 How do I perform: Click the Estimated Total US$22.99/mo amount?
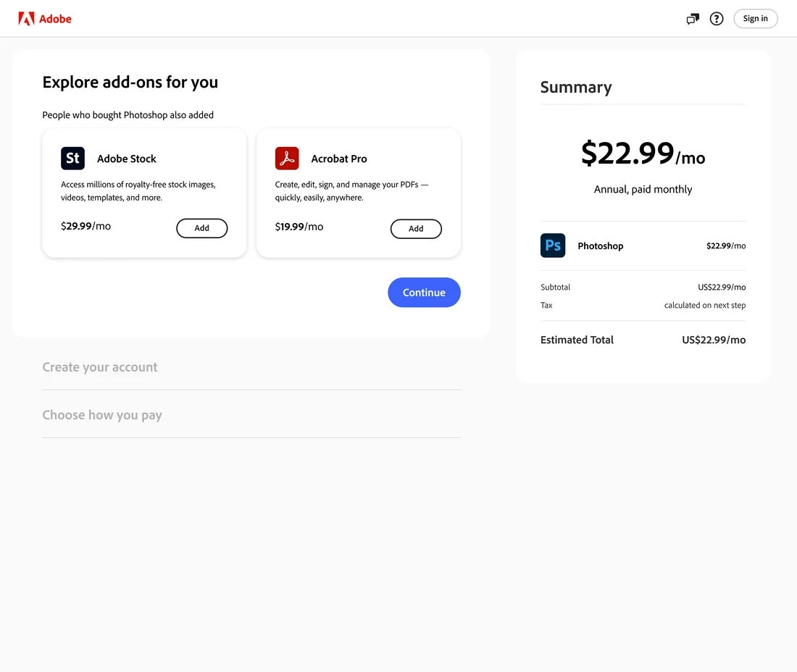714,340
